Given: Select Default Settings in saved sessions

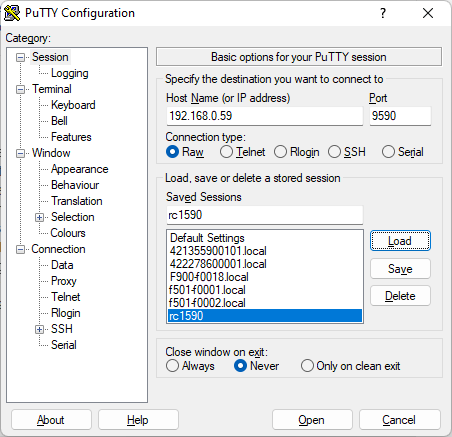Looking at the screenshot, I should (x=265, y=238).
